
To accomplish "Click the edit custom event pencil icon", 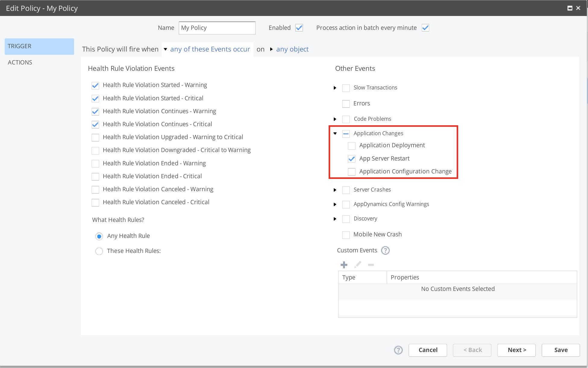I will (358, 265).
